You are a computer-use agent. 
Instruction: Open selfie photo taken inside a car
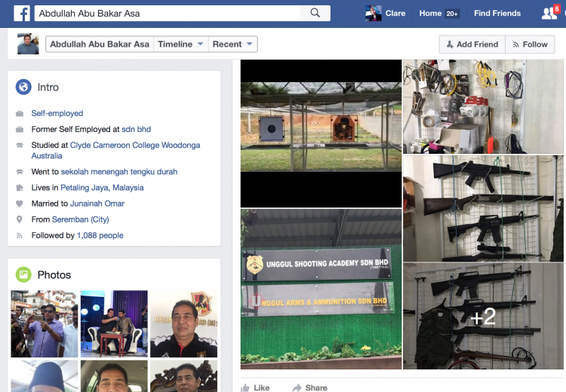(114, 376)
